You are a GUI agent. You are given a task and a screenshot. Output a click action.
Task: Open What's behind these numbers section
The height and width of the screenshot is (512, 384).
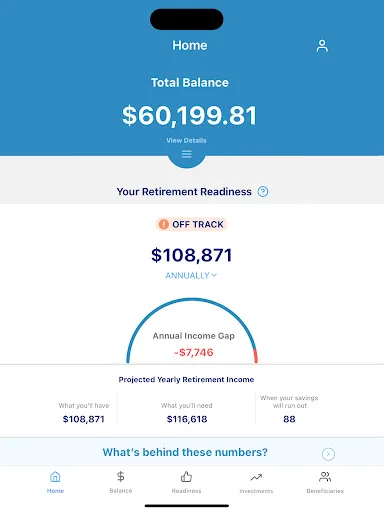[192, 452]
